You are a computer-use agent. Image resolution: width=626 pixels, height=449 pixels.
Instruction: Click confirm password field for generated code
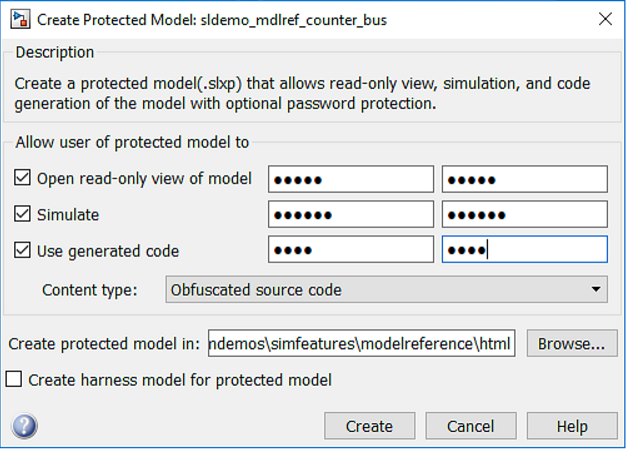pos(524,250)
